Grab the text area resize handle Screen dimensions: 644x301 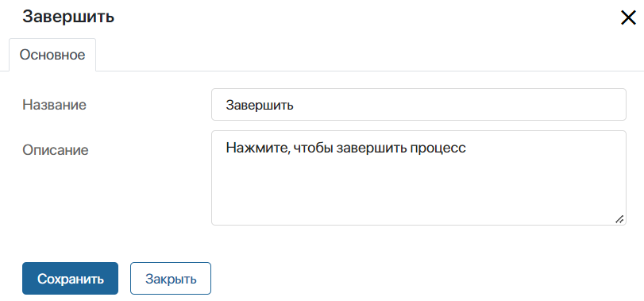(619, 219)
